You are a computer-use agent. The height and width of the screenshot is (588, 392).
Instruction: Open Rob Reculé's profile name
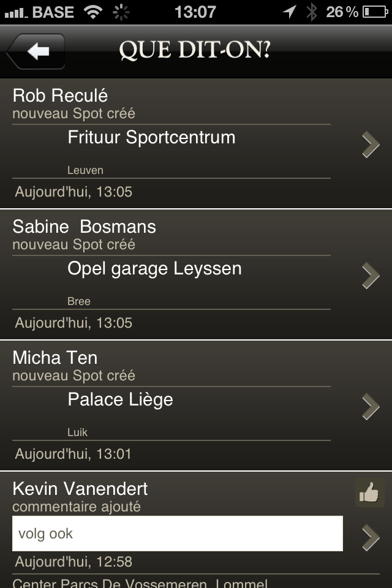pyautogui.click(x=60, y=96)
